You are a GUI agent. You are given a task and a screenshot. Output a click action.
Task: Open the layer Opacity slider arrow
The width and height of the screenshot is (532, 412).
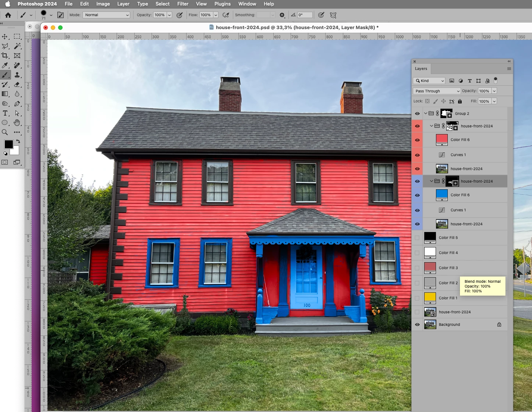[494, 91]
